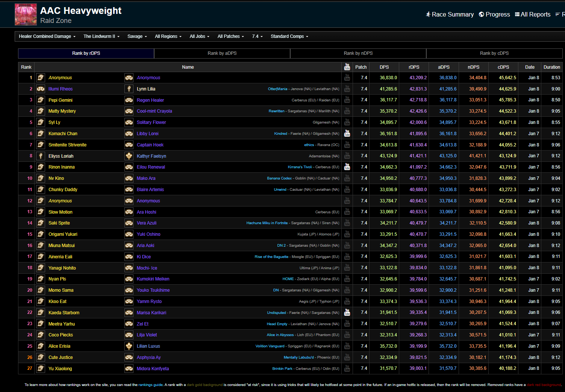565x392 pixels.
Task: Click the DPS value 43,124.9
Action: click(388, 156)
